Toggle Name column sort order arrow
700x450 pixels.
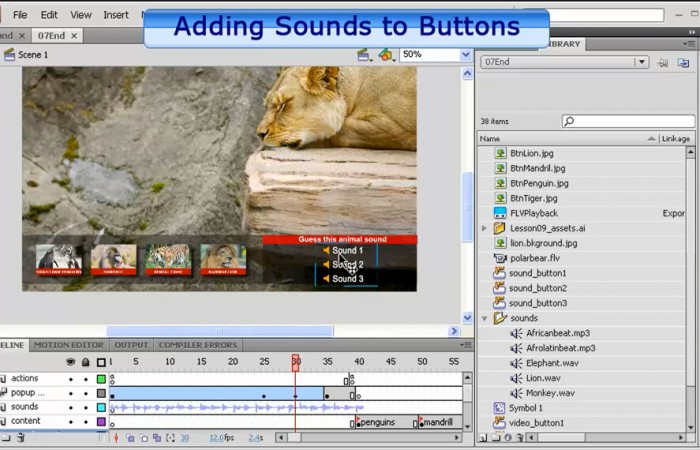652,139
